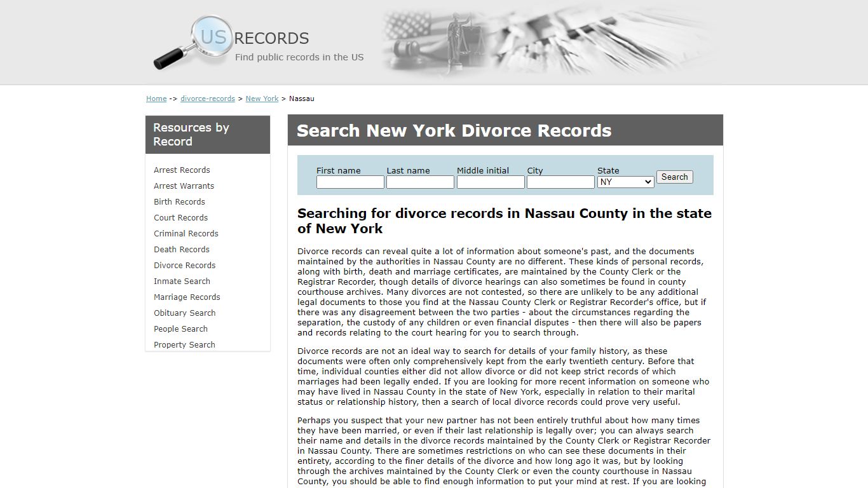Click the US Records magnifying glass logo
The image size is (868, 488).
pyautogui.click(x=193, y=43)
